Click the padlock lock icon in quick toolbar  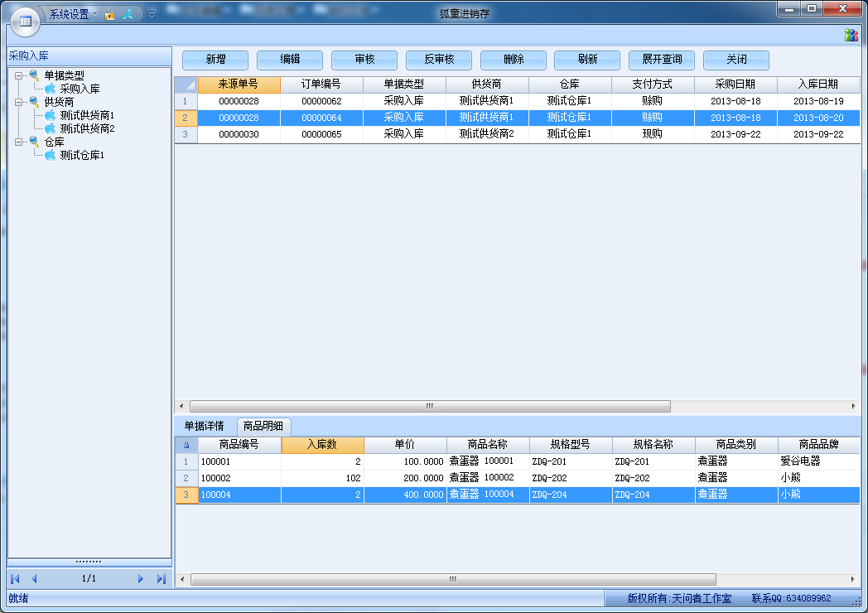coord(109,14)
